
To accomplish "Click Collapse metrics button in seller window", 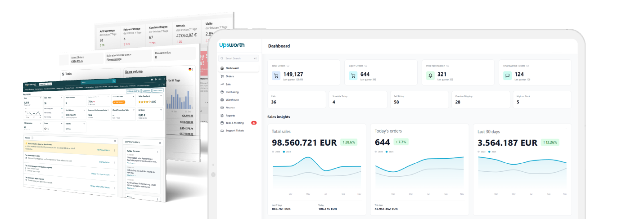I will pyautogui.click(x=134, y=91).
